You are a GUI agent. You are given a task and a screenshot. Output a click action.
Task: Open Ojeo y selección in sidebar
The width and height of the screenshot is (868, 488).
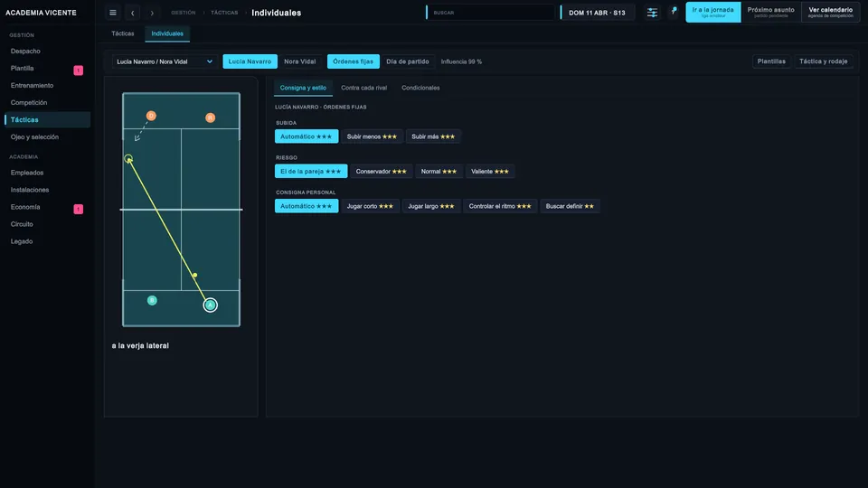pyautogui.click(x=48, y=136)
